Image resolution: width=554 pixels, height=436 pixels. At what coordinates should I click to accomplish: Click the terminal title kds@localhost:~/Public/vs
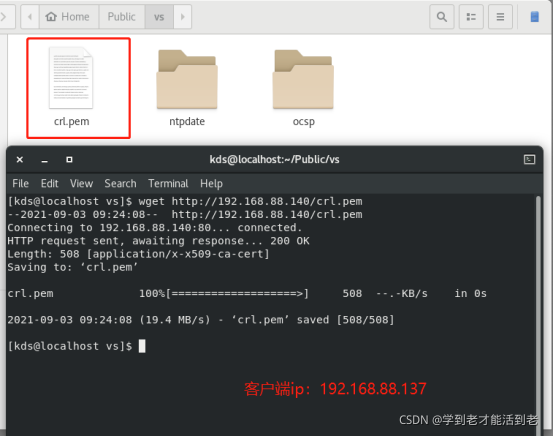[275, 159]
